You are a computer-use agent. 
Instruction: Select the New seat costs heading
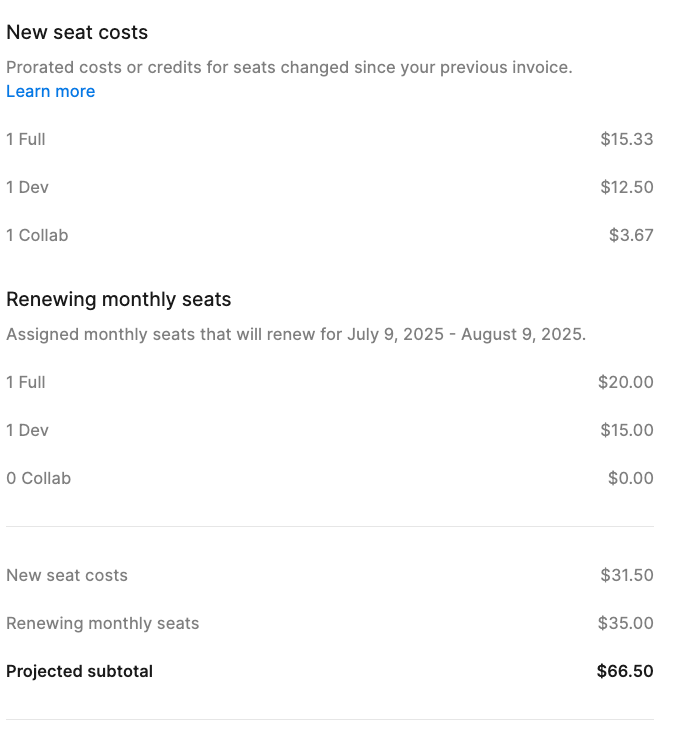click(x=77, y=33)
